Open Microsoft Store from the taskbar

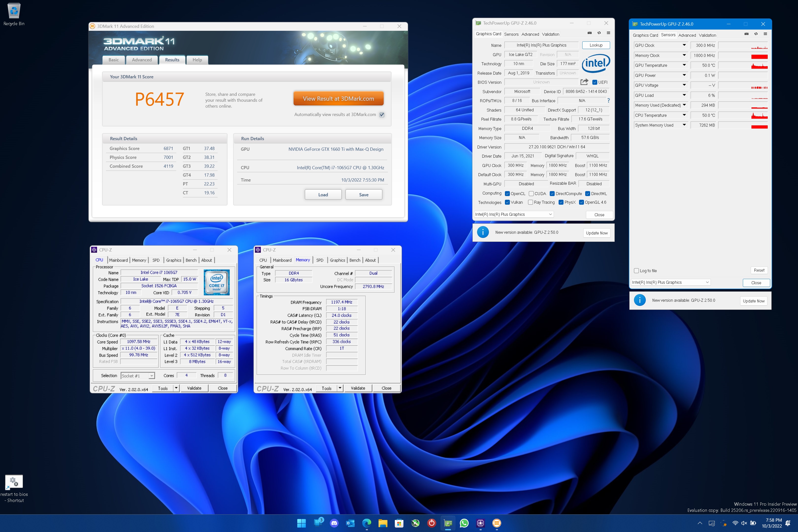click(x=399, y=523)
